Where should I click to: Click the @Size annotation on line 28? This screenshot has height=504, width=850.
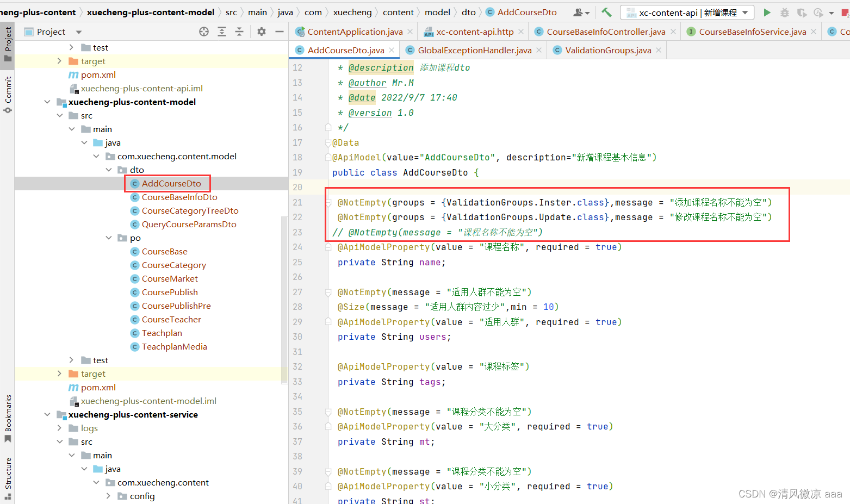tap(351, 307)
